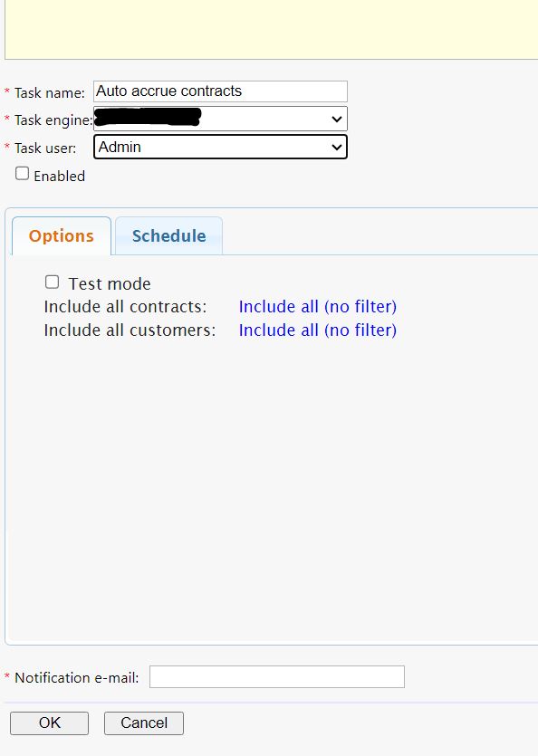538x756 pixels.
Task: Click the Enabled label text
Action: pos(60,176)
